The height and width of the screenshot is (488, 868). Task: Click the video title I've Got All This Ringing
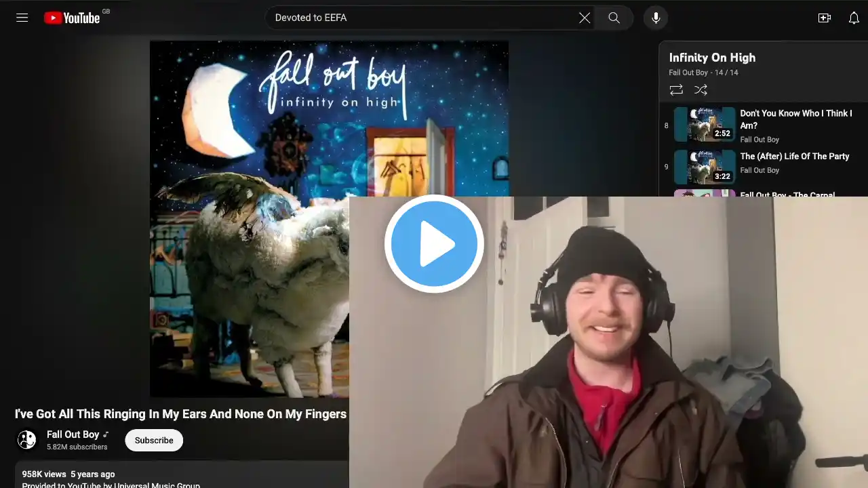181,414
